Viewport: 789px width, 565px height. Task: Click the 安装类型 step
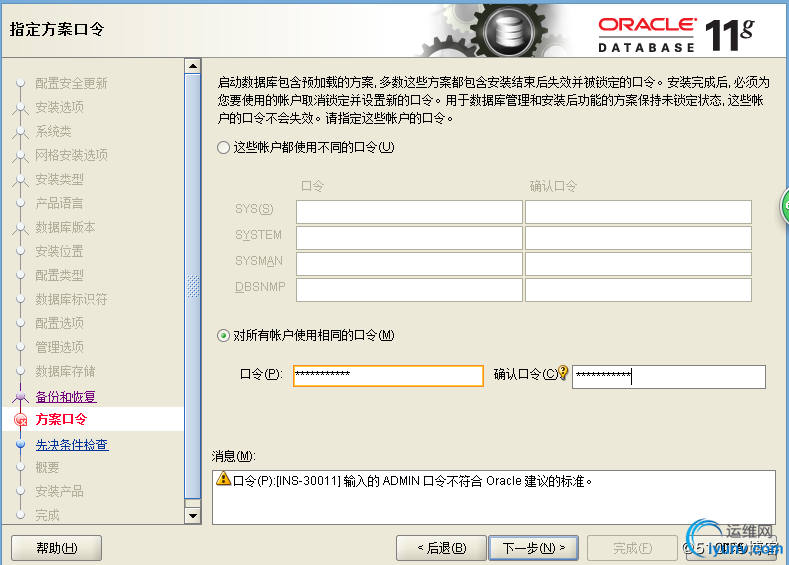coord(59,179)
